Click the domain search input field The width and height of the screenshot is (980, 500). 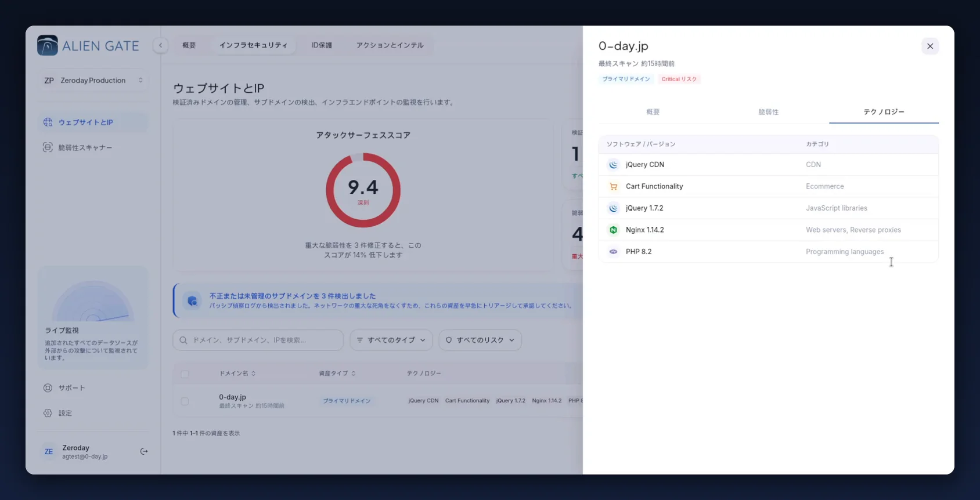[x=258, y=340]
